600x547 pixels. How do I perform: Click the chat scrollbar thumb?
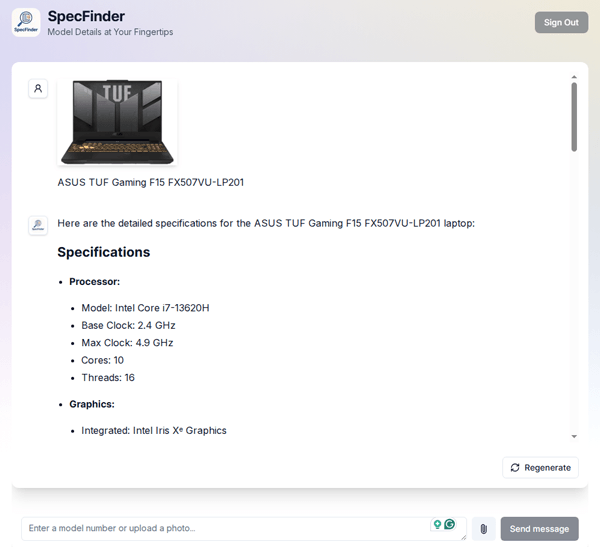click(x=574, y=117)
